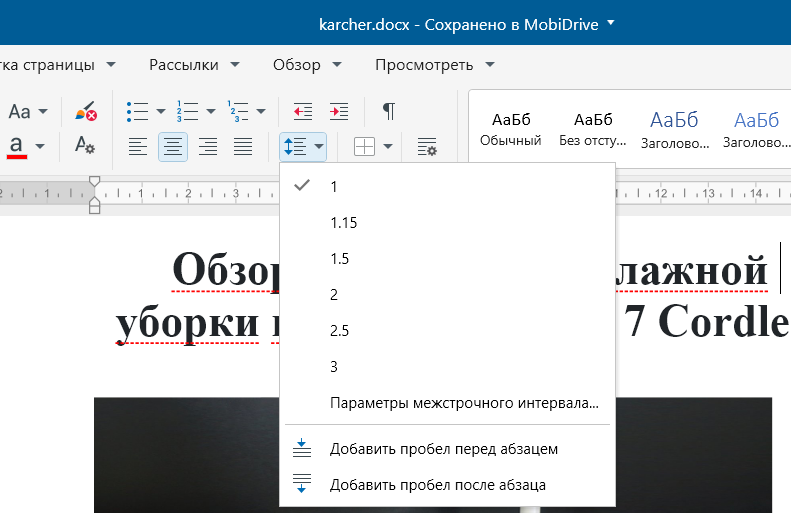791x513 pixels.
Task: Choose Добавить пробел после абзаца
Action: [447, 485]
